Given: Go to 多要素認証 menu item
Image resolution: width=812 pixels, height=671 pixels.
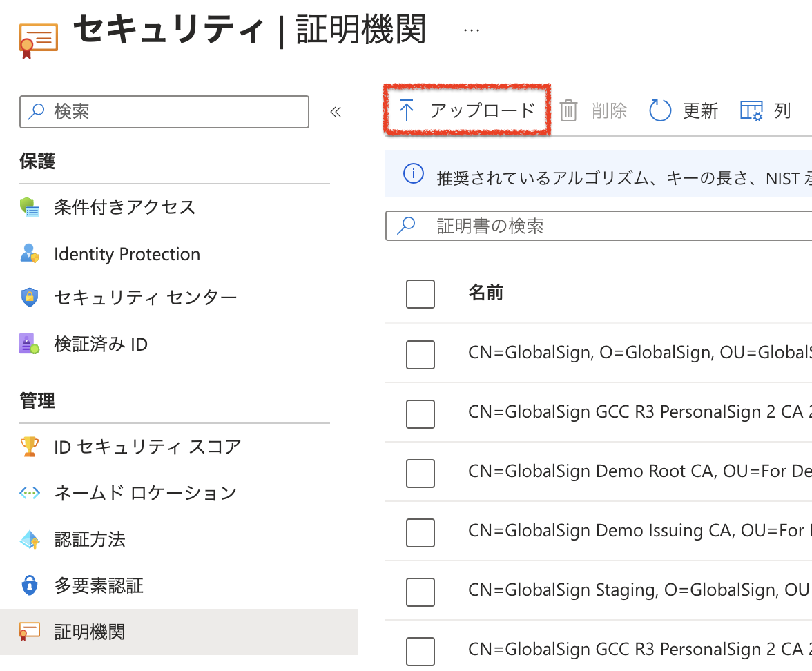Looking at the screenshot, I should point(99,586).
